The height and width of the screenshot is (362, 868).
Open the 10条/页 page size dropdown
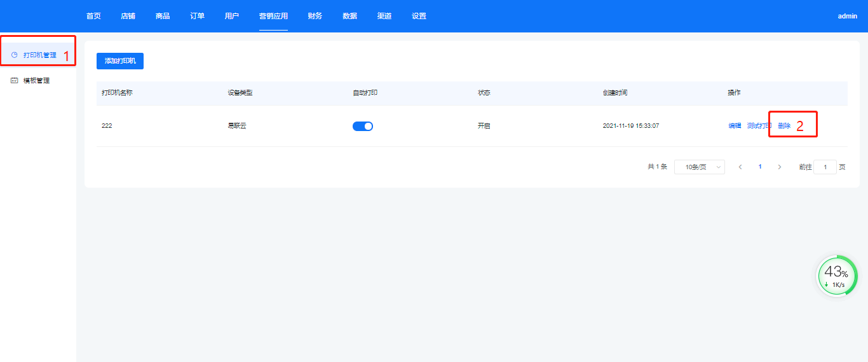699,167
